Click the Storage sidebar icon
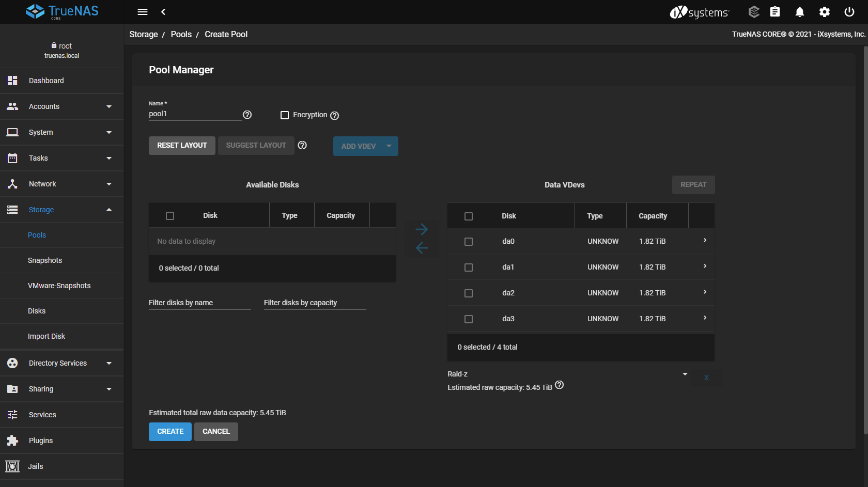The height and width of the screenshot is (487, 868). tap(12, 210)
